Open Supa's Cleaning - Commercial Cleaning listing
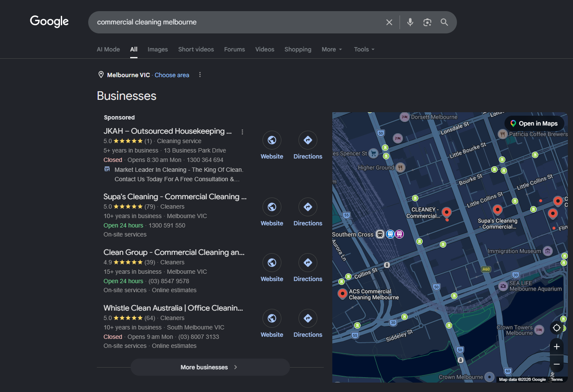The height and width of the screenshot is (392, 573). pos(175,197)
